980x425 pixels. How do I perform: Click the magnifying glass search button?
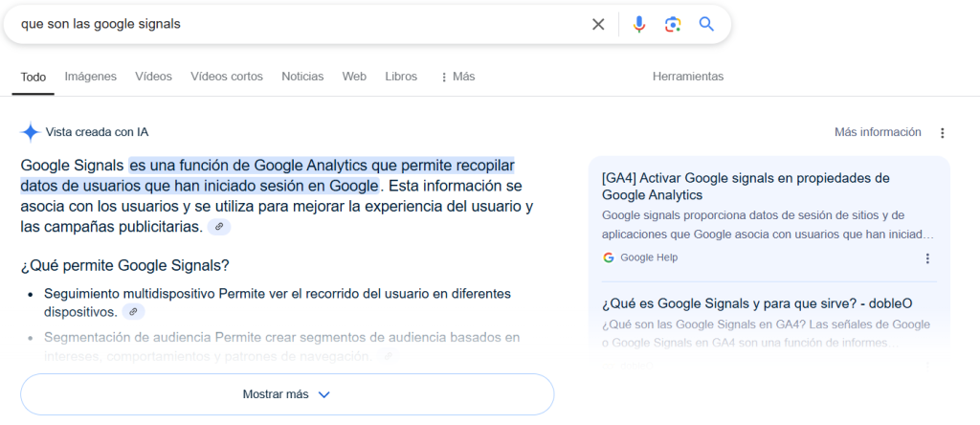706,25
